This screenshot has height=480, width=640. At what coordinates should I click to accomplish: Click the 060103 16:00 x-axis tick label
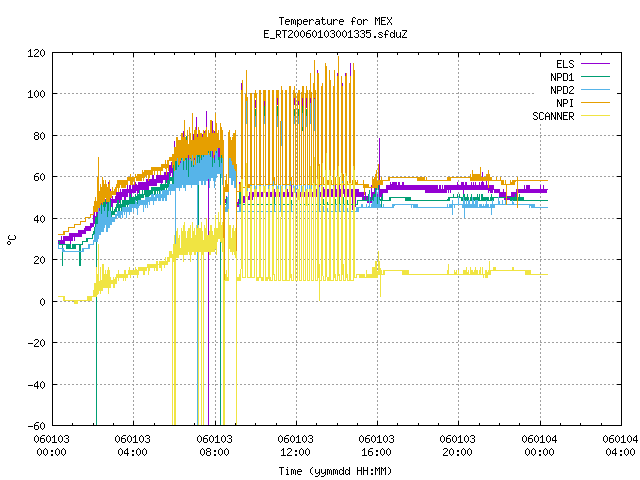pyautogui.click(x=377, y=446)
